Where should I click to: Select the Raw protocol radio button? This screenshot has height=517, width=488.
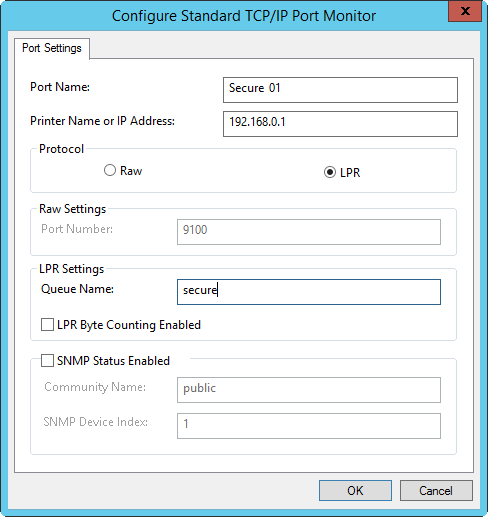[x=110, y=170]
